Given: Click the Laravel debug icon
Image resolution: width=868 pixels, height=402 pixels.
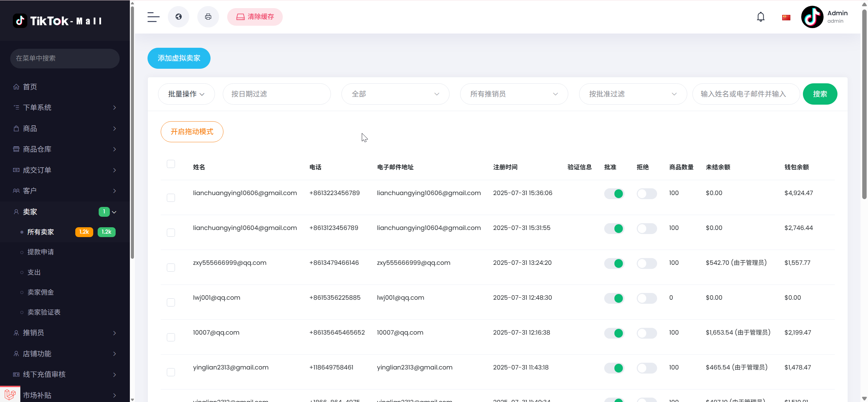Looking at the screenshot, I should [x=10, y=394].
